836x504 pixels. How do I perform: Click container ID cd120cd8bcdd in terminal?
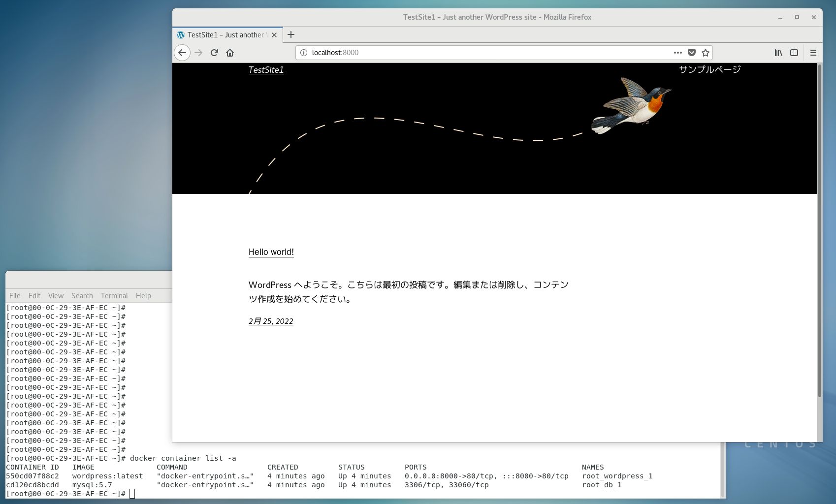tap(32, 485)
